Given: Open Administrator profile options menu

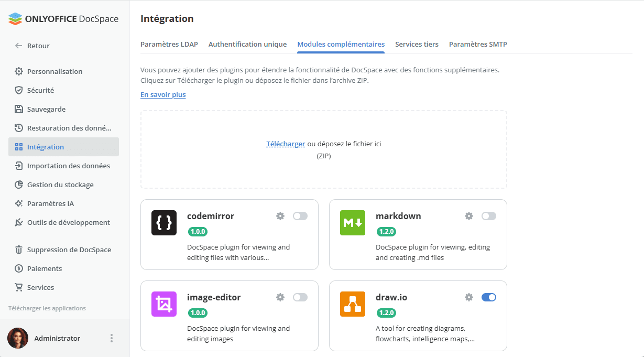Looking at the screenshot, I should tap(112, 338).
